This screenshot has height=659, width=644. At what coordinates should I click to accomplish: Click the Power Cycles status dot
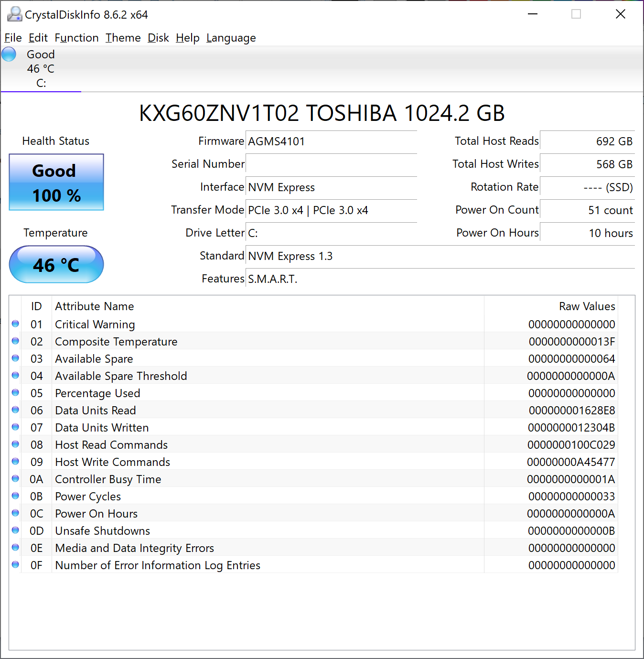pyautogui.click(x=15, y=496)
